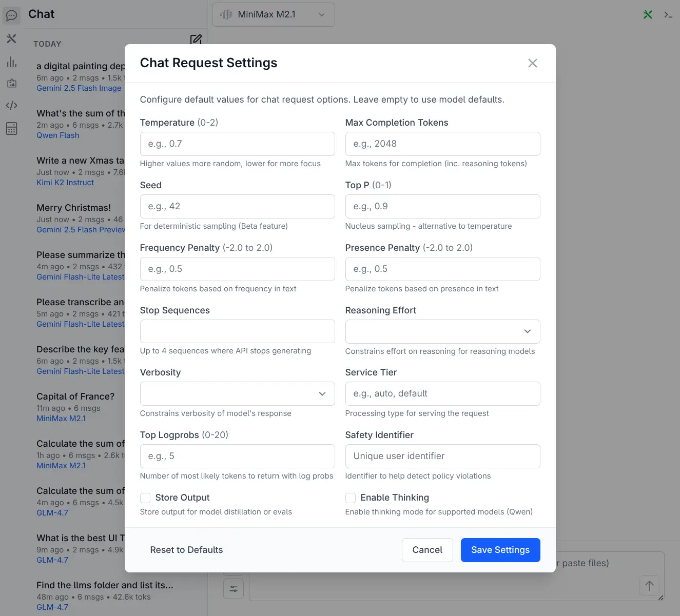Image resolution: width=680 pixels, height=616 pixels.
Task: Click the code brackets sidebar icon
Action: tap(11, 105)
